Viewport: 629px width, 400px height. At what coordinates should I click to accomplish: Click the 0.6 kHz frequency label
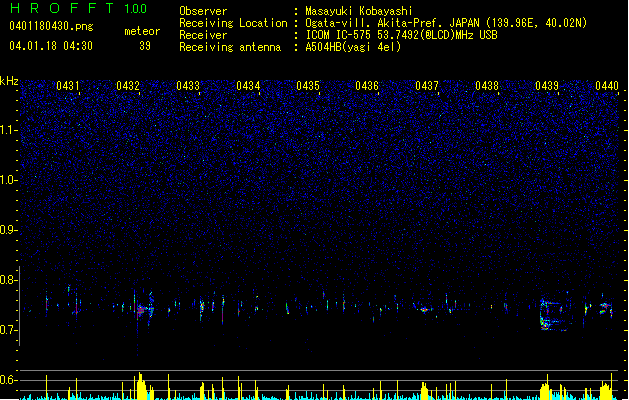point(8,380)
